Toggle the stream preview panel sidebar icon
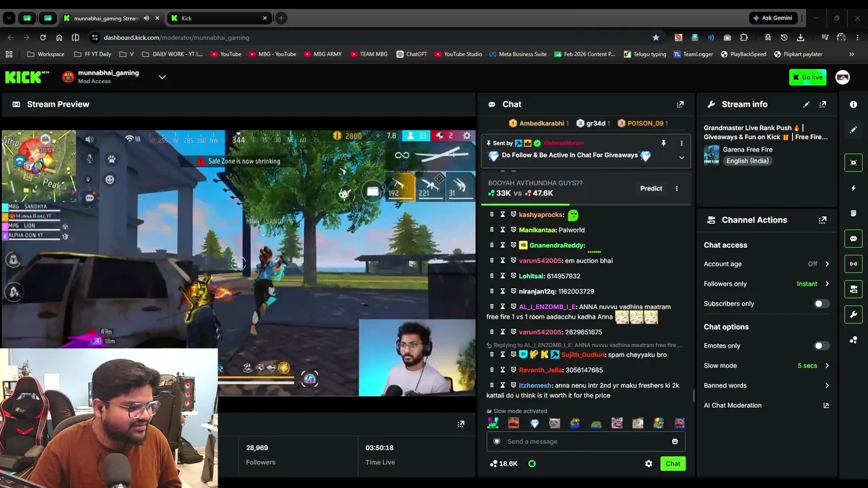The height and width of the screenshot is (488, 868). click(x=853, y=163)
